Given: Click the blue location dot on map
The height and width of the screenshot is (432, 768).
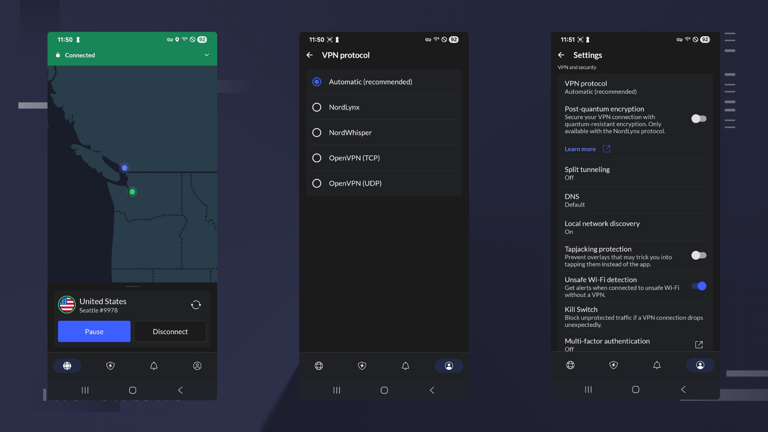Looking at the screenshot, I should [124, 168].
